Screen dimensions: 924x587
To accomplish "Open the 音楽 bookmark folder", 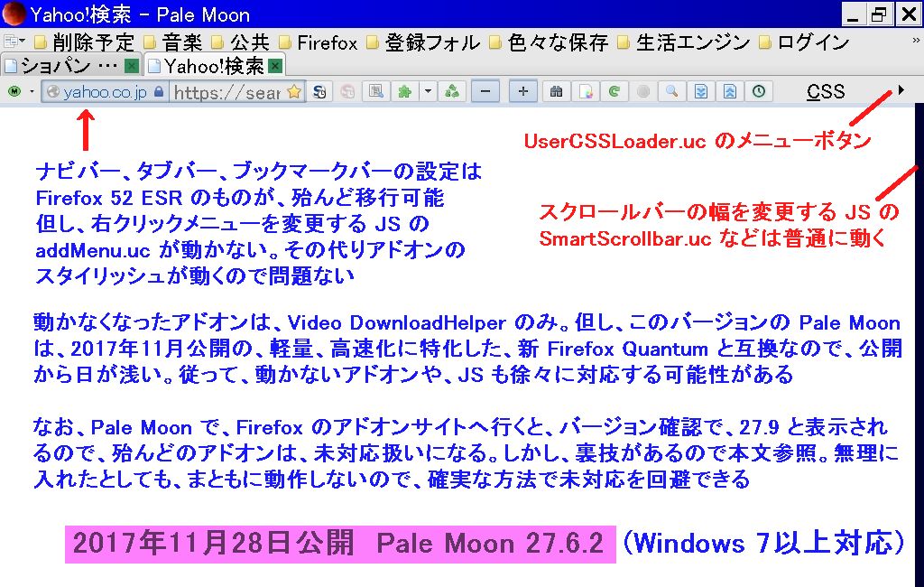I will [174, 42].
